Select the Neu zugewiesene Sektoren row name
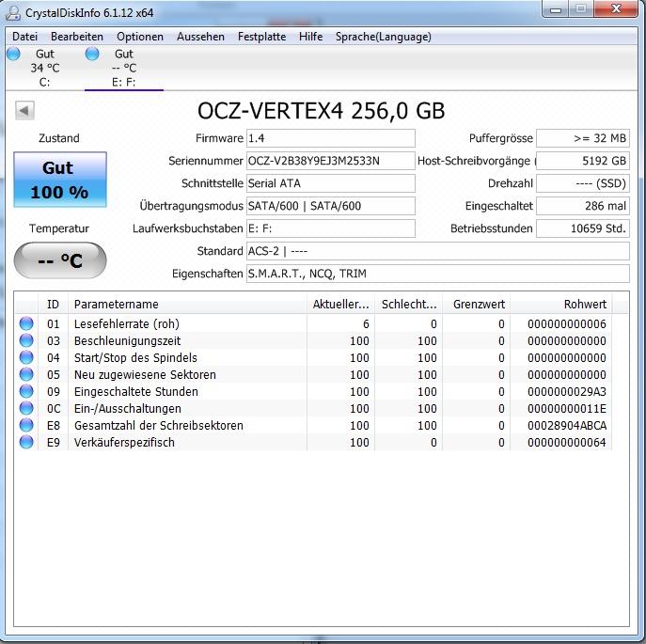This screenshot has height=644, width=646. [x=145, y=374]
